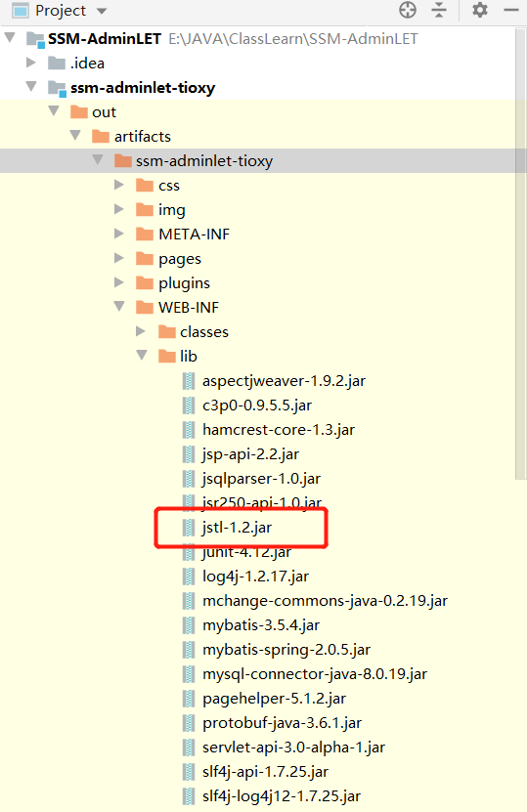Collapse the artifacts folder node
The width and height of the screenshot is (528, 812).
coord(75,135)
